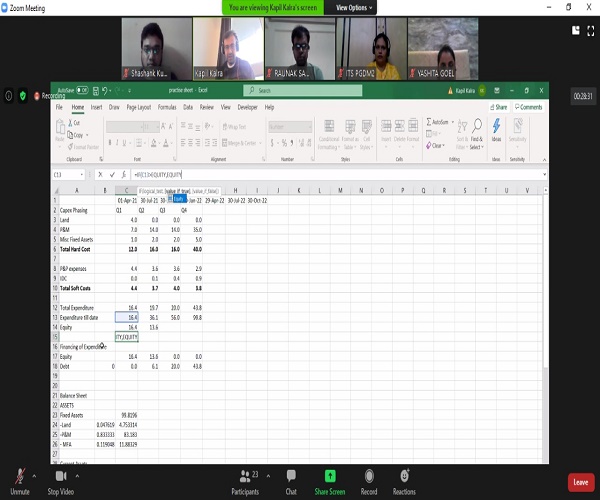Click the Share button in Excel
This screenshot has height=500, width=600.
(x=499, y=107)
